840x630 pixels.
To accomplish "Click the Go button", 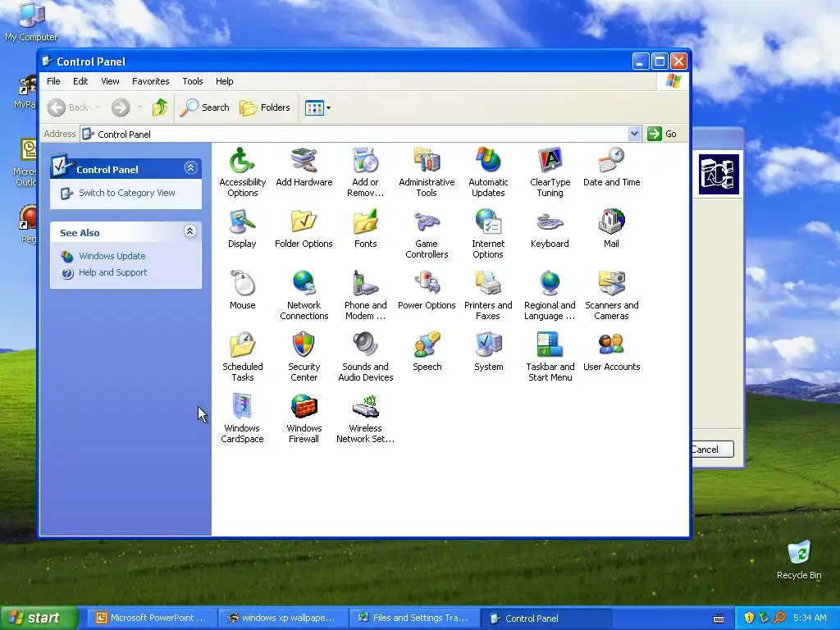I will click(x=662, y=134).
